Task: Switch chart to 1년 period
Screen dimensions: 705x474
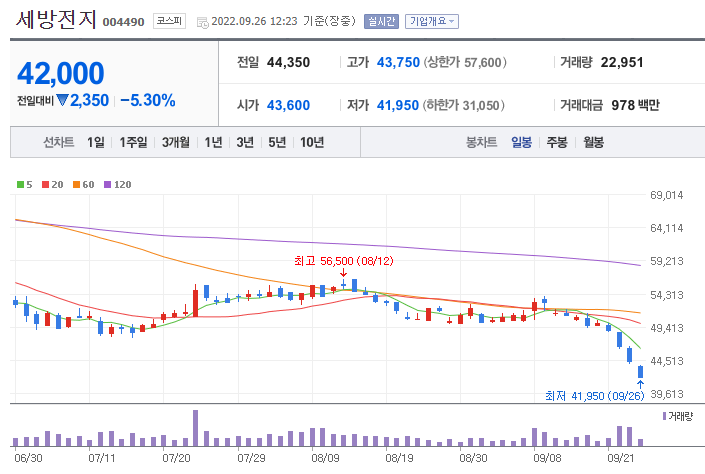Action: click(x=213, y=142)
